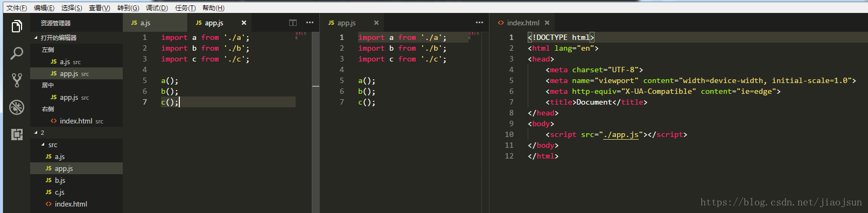This screenshot has width=868, height=213.
Task: Click the ./app.js link in script tag
Action: point(621,134)
